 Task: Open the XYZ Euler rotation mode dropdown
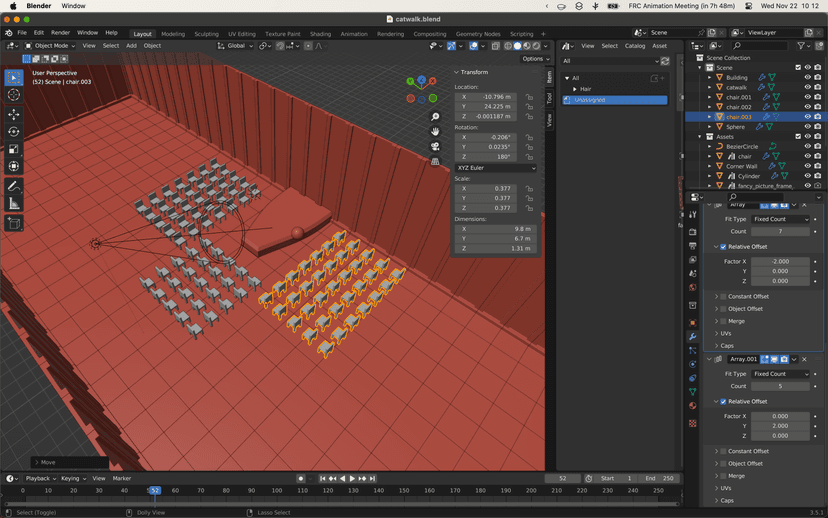[x=495, y=168]
